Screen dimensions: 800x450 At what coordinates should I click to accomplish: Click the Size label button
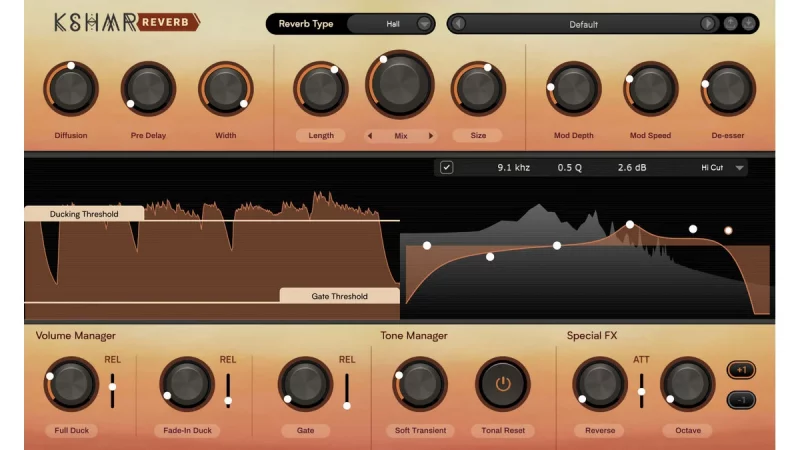(x=477, y=135)
